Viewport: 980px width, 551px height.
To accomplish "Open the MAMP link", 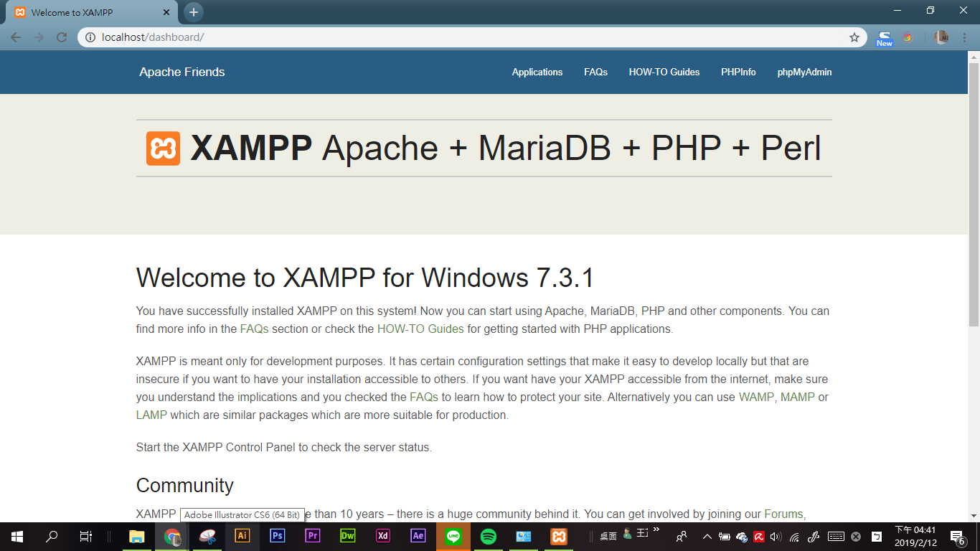I will (798, 397).
